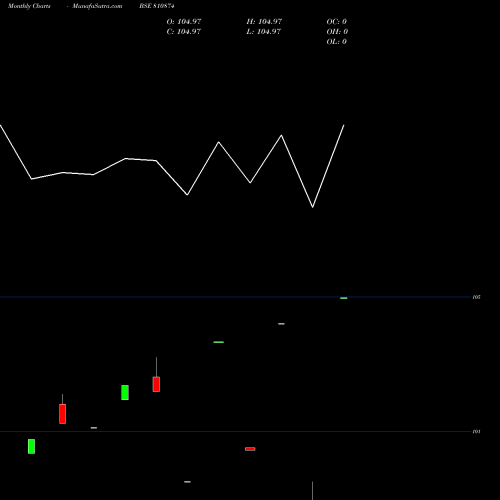Select the 'BSE 810874' symbol text
The height and width of the screenshot is (500, 500).
[x=157, y=6]
